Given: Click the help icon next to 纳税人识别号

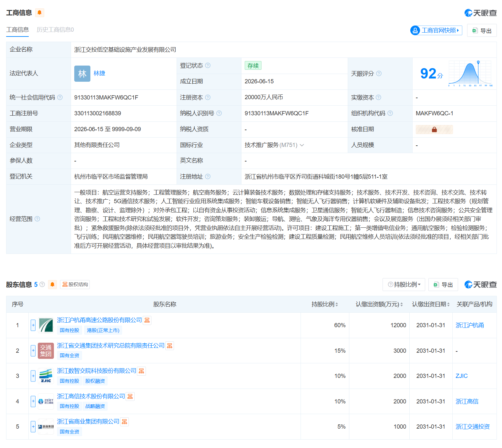Looking at the screenshot, I should 219,113.
